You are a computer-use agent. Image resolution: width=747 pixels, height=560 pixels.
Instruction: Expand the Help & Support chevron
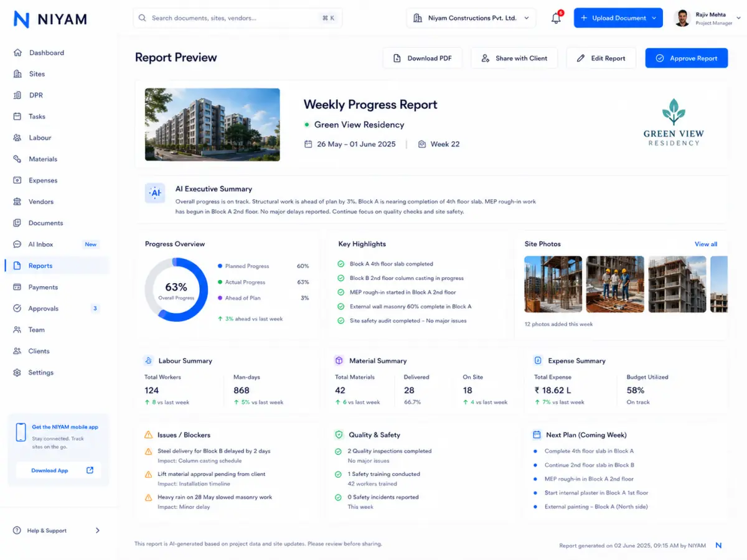tap(97, 531)
